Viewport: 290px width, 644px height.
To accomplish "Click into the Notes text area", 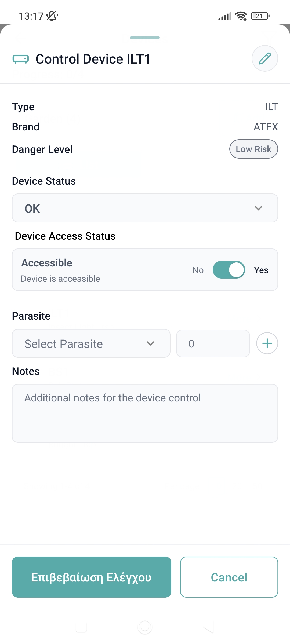I will click(x=145, y=413).
